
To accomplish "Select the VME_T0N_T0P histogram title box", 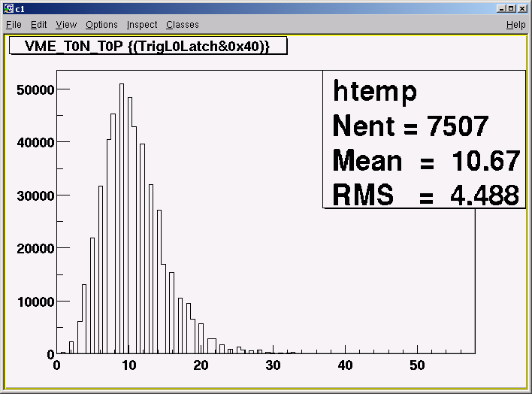I will click(x=148, y=46).
